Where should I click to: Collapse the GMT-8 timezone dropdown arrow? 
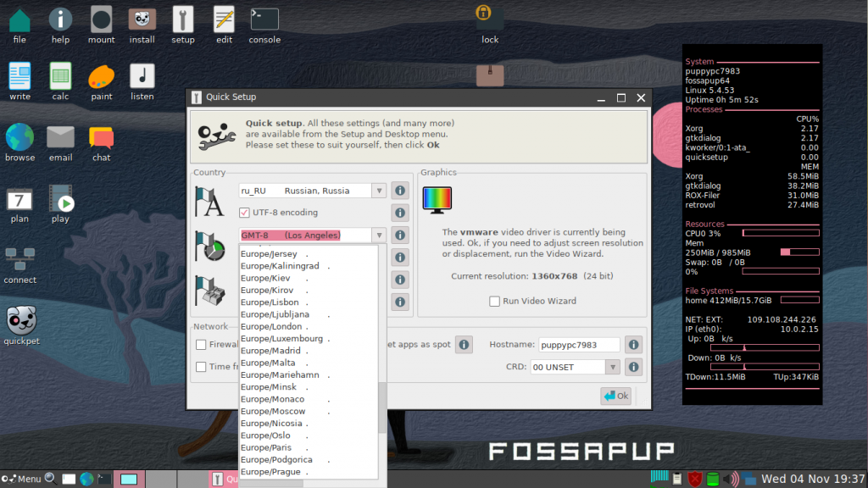tap(379, 236)
